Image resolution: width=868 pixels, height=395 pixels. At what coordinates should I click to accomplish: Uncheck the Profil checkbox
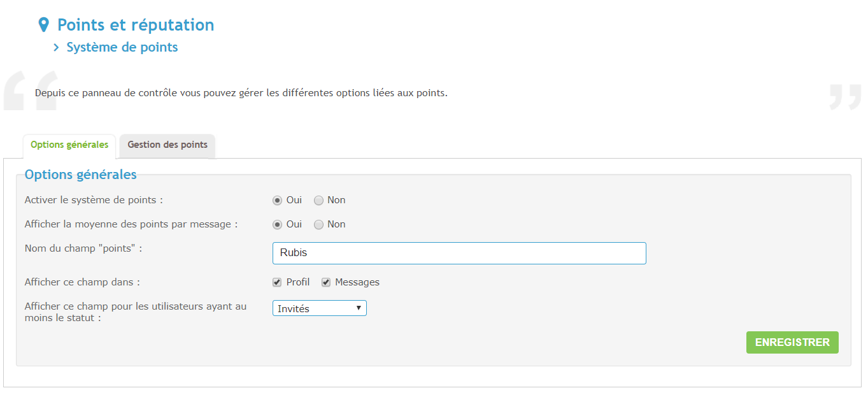(x=277, y=282)
